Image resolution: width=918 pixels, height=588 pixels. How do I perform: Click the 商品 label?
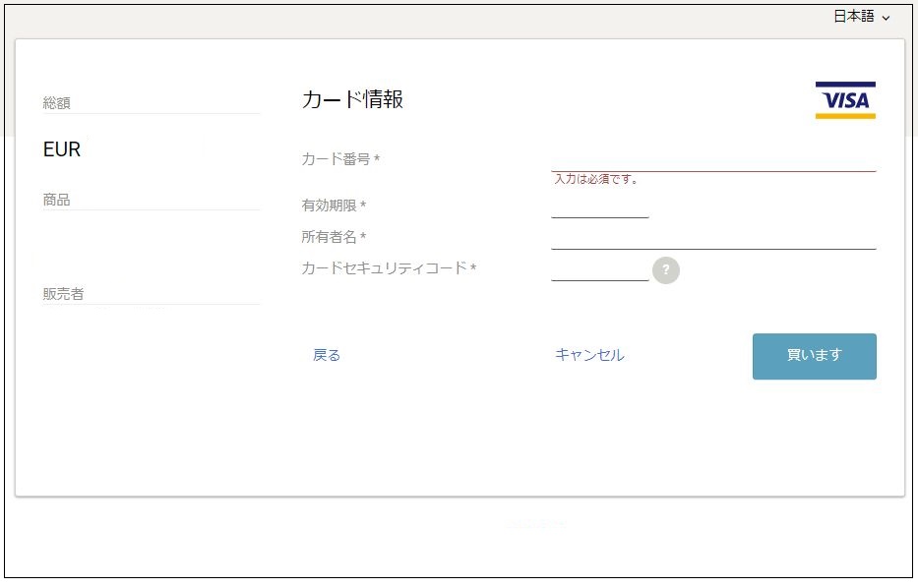56,200
